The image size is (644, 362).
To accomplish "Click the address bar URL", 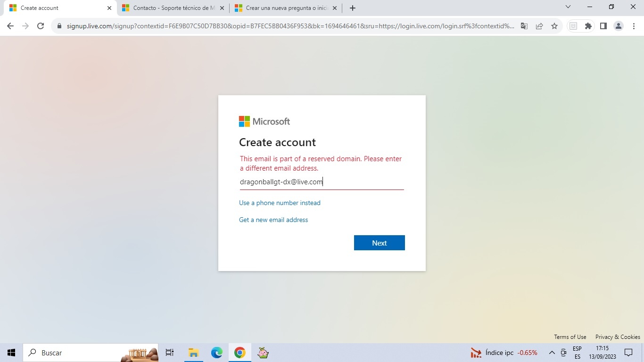I will (290, 26).
